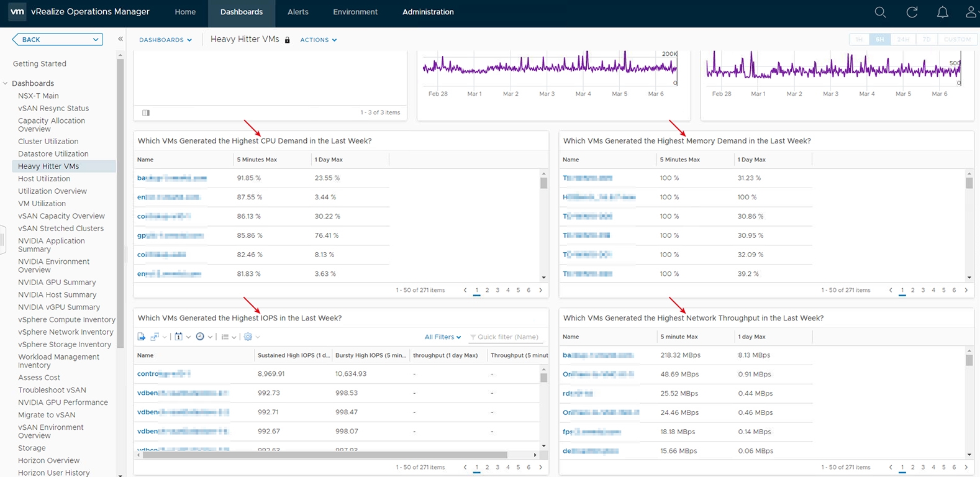This screenshot has width=980, height=477.
Task: Select the 24H time range
Action: point(903,39)
